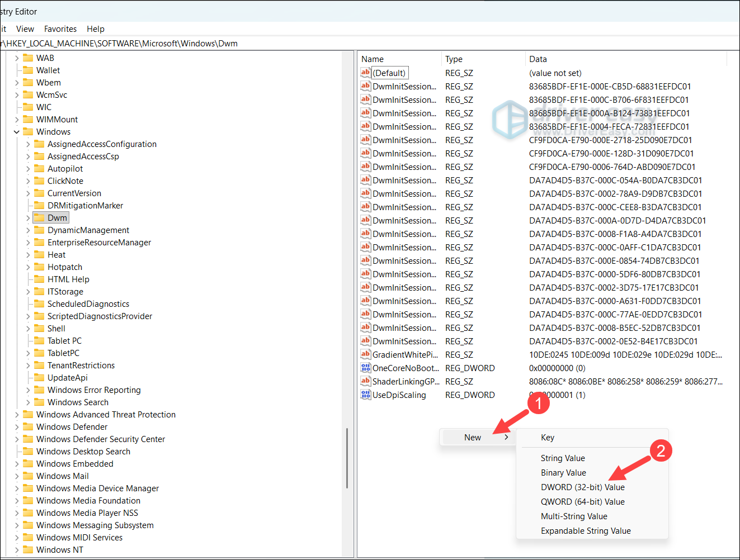Expand the TenantRestrictions key
Screen dimensions: 740x560
pos(28,366)
